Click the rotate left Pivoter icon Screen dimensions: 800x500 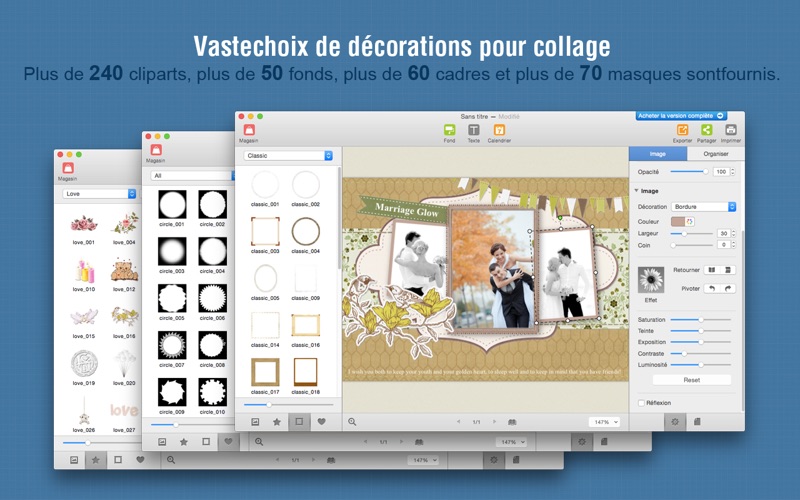coord(712,289)
